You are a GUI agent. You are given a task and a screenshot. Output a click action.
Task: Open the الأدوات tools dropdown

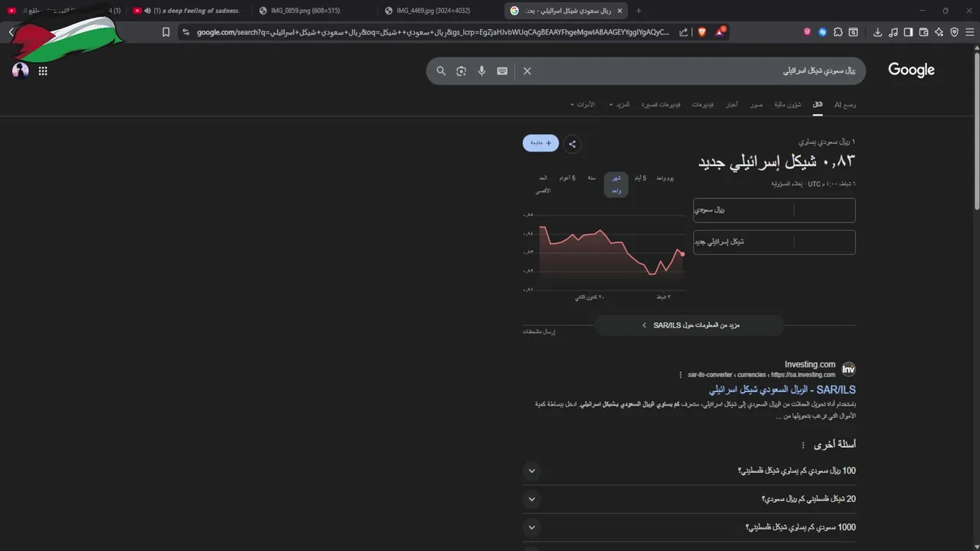click(x=583, y=104)
